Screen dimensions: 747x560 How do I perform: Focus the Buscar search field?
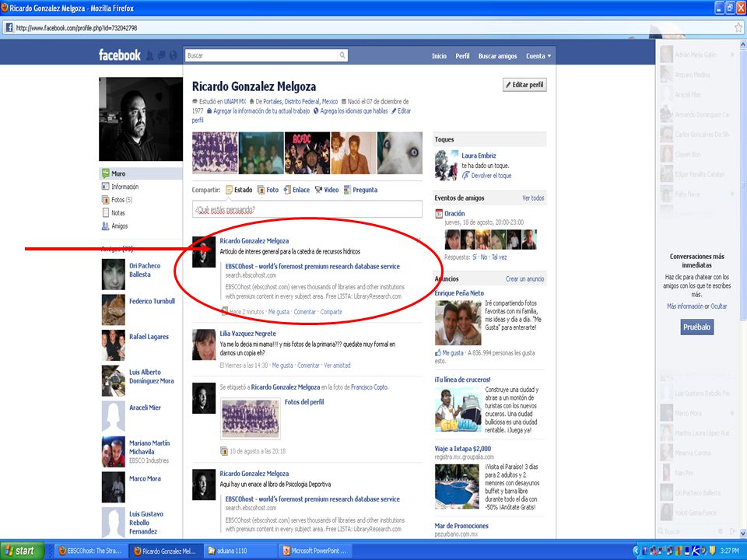[261, 56]
